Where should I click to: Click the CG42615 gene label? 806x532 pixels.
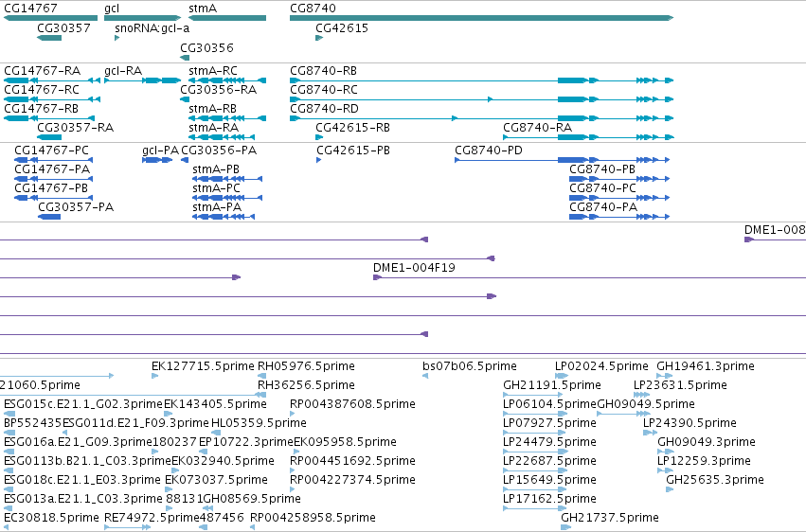[342, 27]
